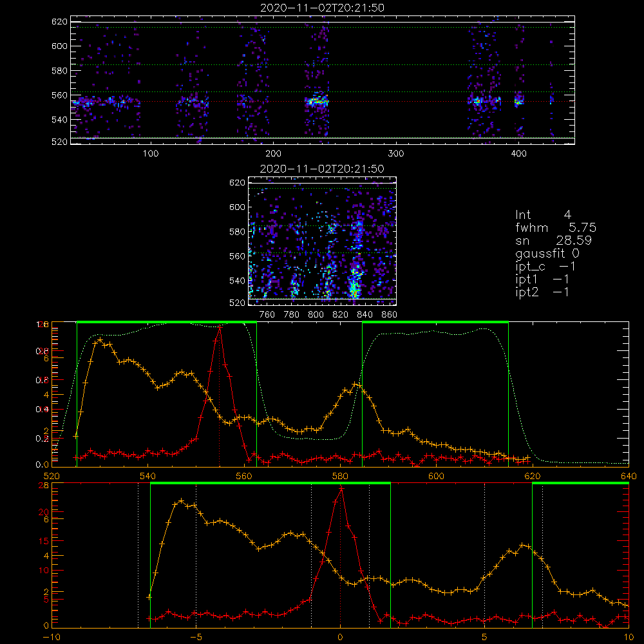Select the 'ipt1 -1' readout line
The image size is (644, 644).
pyautogui.click(x=542, y=279)
